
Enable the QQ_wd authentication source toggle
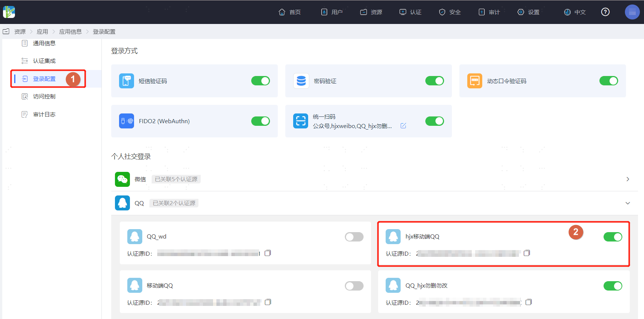354,237
